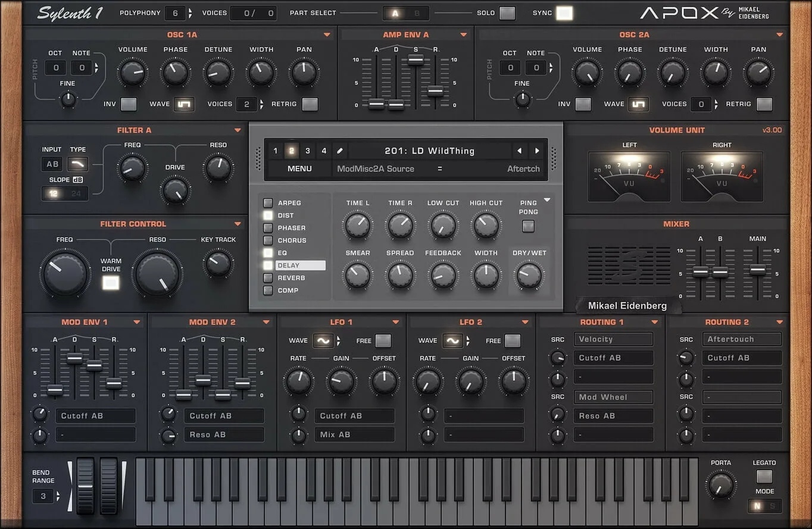The height and width of the screenshot is (529, 812).
Task: Click the LFO 1 Rate knob
Action: click(x=298, y=381)
